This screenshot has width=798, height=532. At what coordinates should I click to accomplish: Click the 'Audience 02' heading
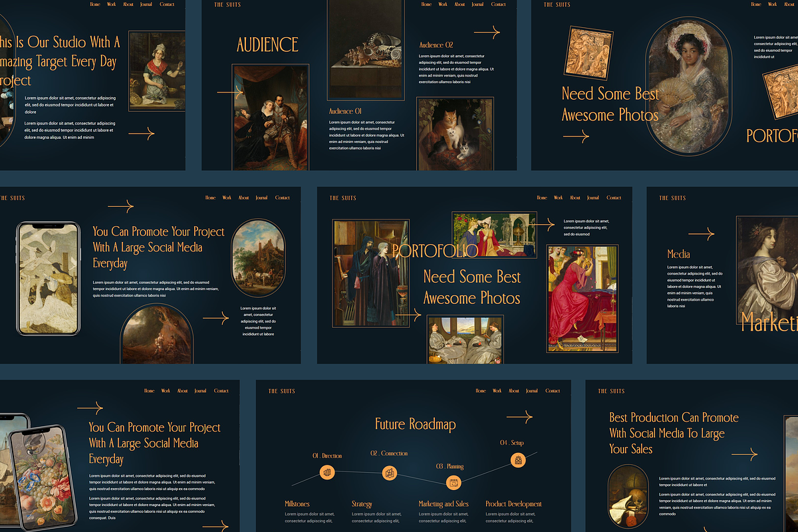[x=436, y=45]
